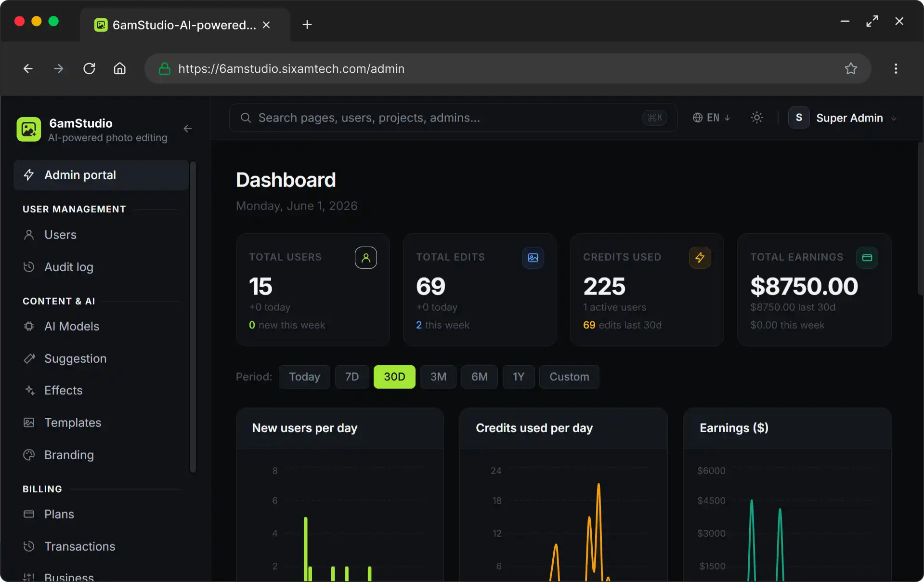This screenshot has height=582, width=924.
Task: Click the "2 this week" edits text
Action: pos(442,325)
